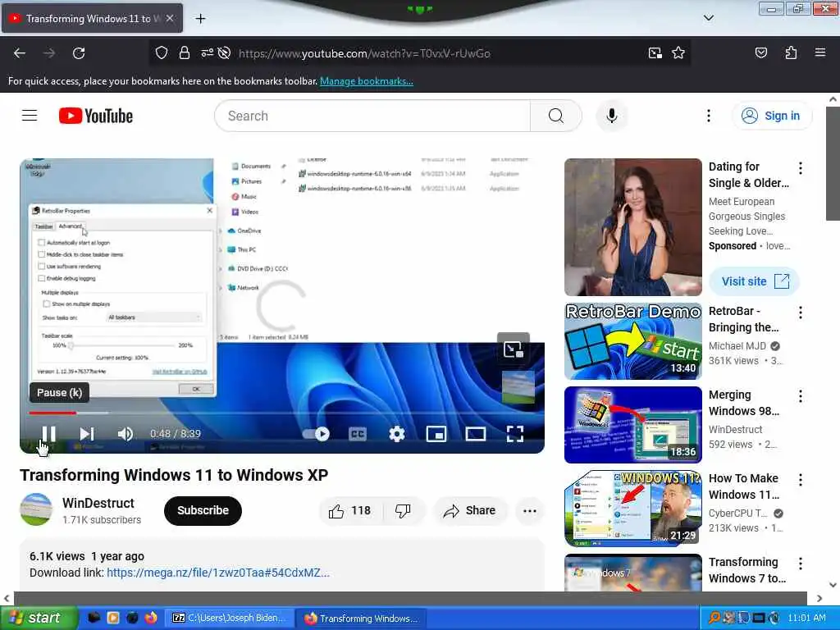This screenshot has width=840, height=630.
Task: Open the WinDestruct channel name
Action: [x=98, y=503]
